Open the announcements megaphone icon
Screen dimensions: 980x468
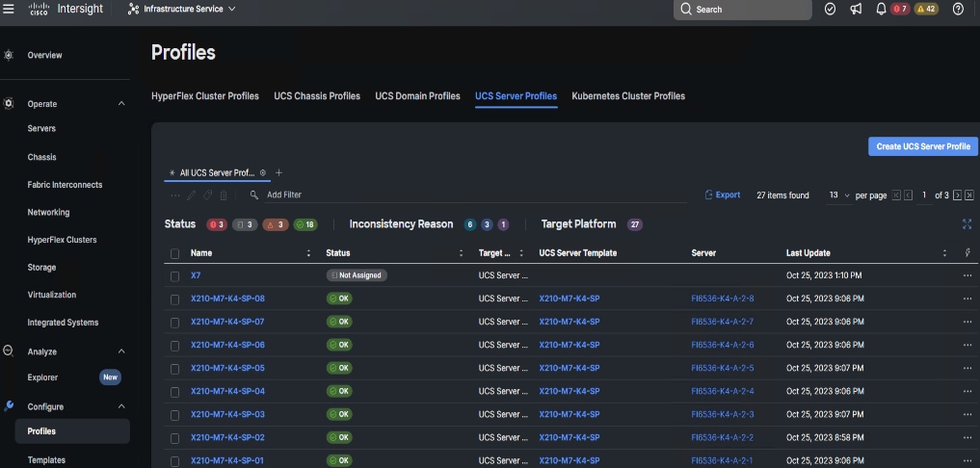(856, 10)
